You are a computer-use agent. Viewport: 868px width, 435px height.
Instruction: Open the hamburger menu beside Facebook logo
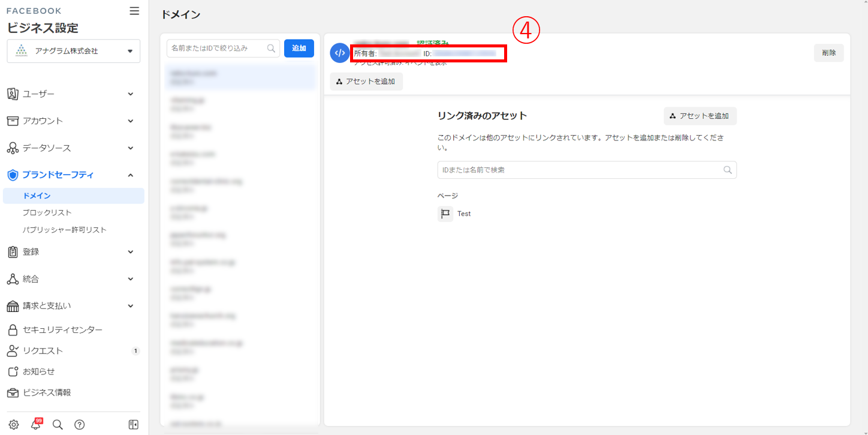coord(134,11)
